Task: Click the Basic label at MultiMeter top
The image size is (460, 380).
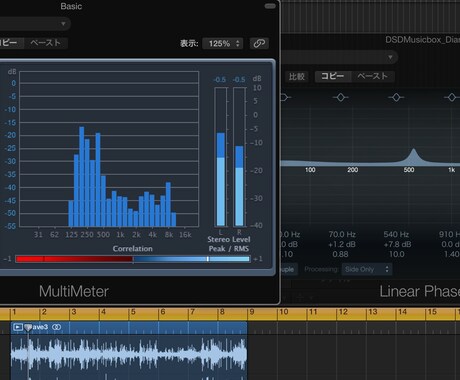Action: [x=71, y=6]
